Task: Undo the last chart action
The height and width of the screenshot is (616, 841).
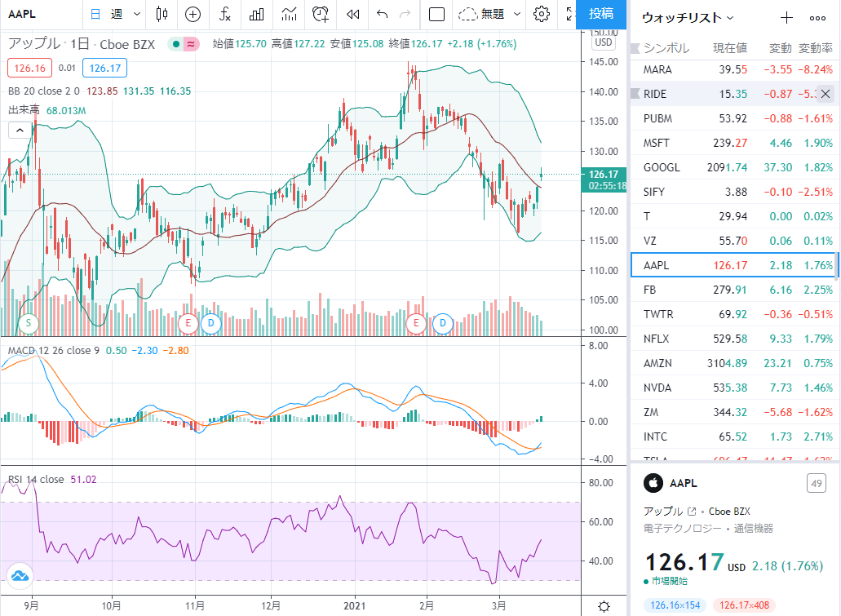Action: point(382,14)
